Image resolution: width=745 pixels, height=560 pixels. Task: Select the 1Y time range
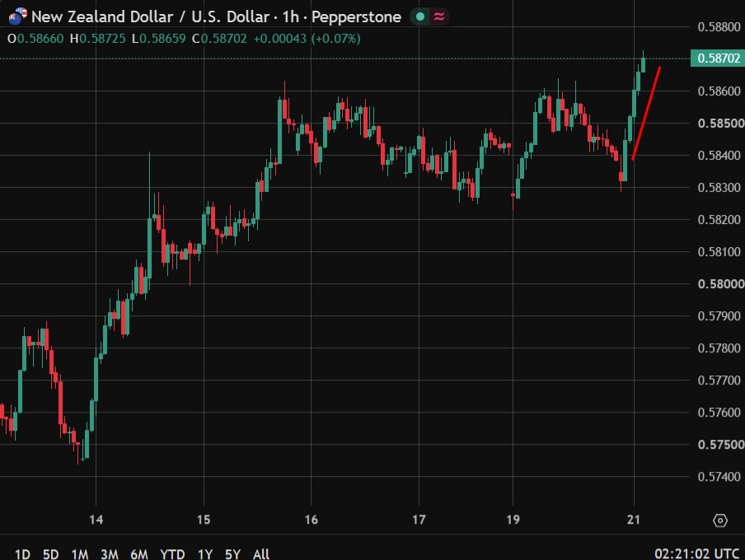[x=204, y=554]
